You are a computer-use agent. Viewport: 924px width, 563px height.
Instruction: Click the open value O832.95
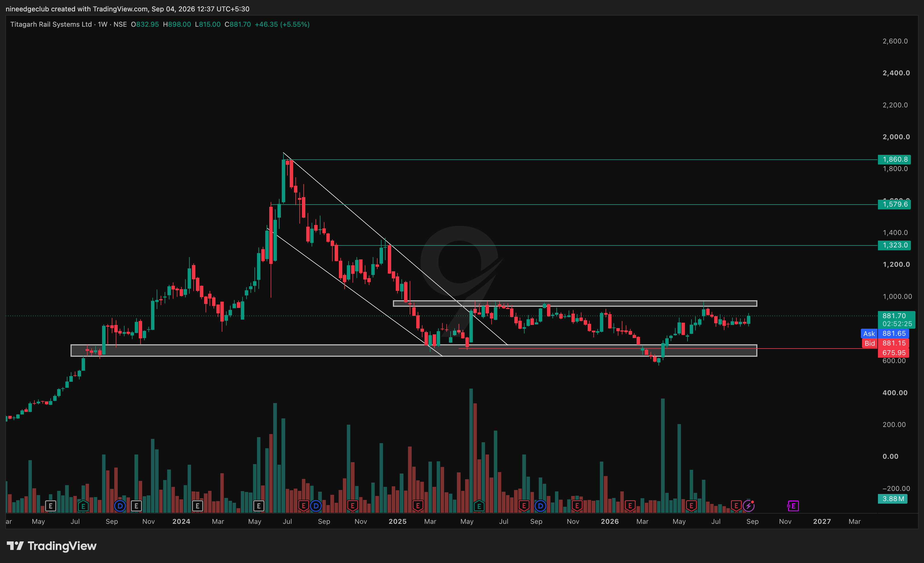(x=145, y=24)
